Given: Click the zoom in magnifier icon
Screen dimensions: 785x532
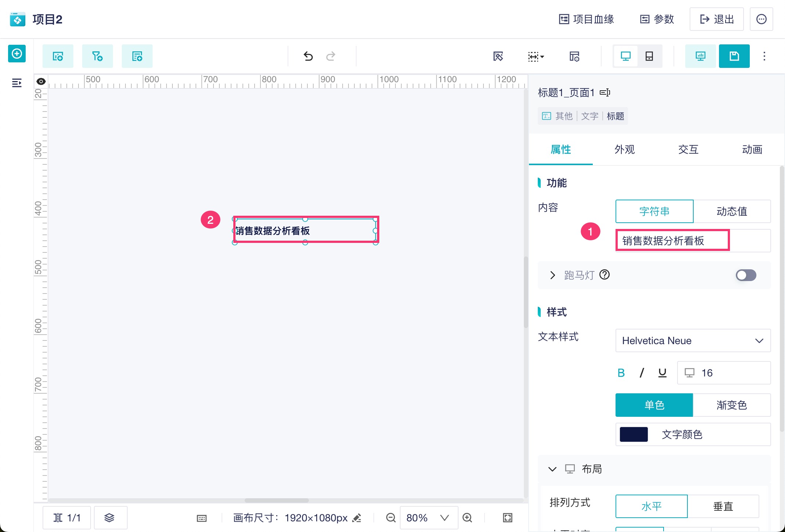Looking at the screenshot, I should tap(467, 518).
